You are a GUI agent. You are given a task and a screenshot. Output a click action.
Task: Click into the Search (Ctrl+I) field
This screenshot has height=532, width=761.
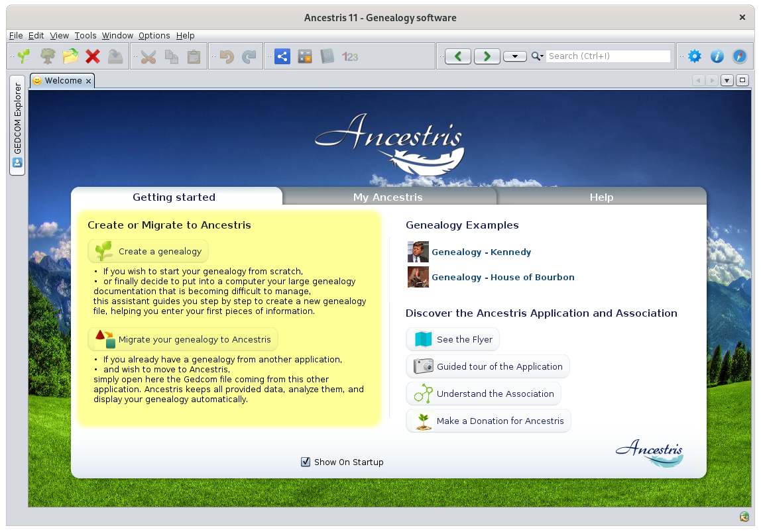pyautogui.click(x=608, y=56)
